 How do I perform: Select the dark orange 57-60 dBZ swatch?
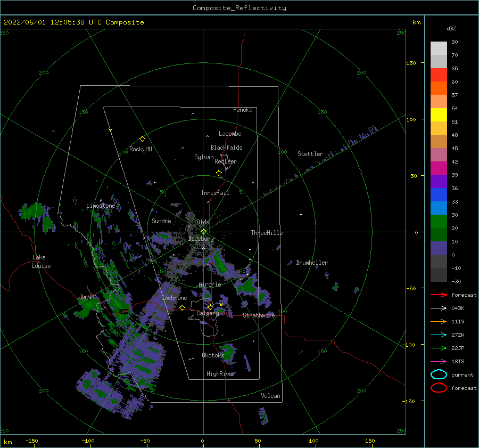439,88
